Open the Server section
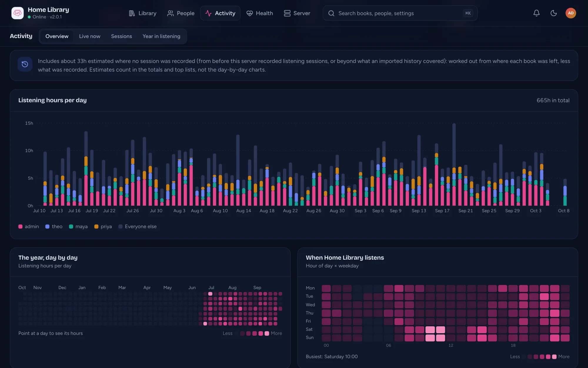588x368 pixels. point(297,13)
